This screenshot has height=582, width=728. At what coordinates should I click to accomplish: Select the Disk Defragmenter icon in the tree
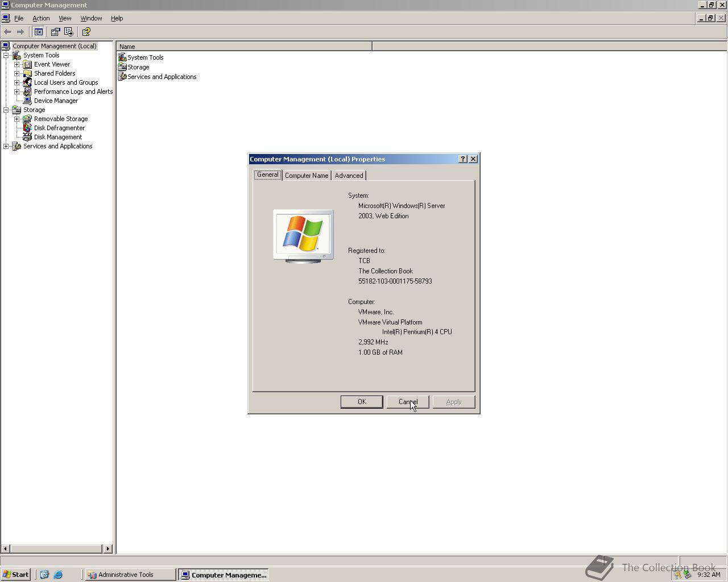[x=27, y=128]
